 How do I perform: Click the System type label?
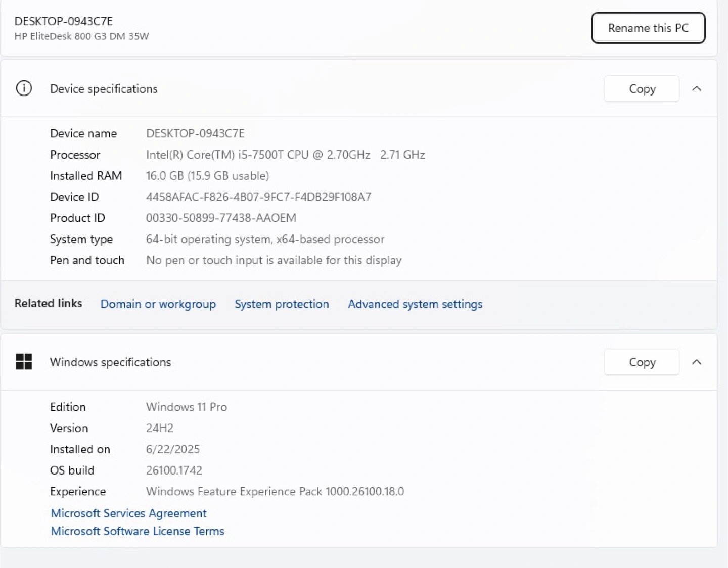click(x=81, y=240)
